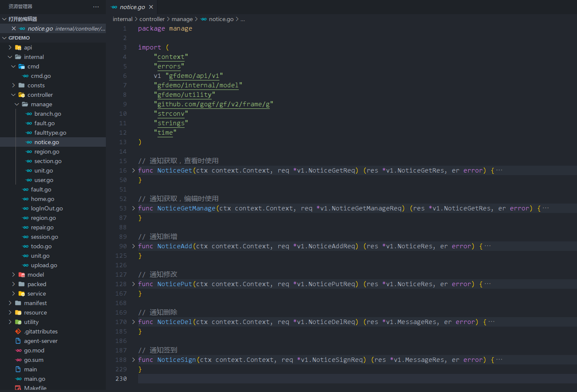Expand the api folder
The image size is (577, 392).
point(10,47)
